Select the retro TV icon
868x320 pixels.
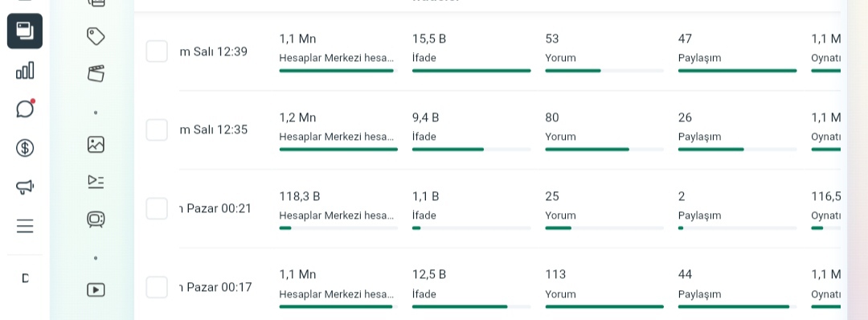click(x=96, y=219)
